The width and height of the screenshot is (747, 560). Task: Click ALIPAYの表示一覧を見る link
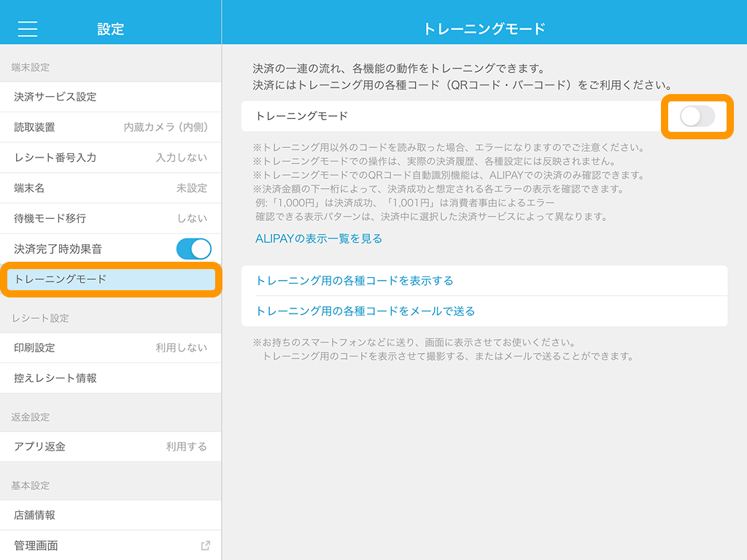[319, 238]
